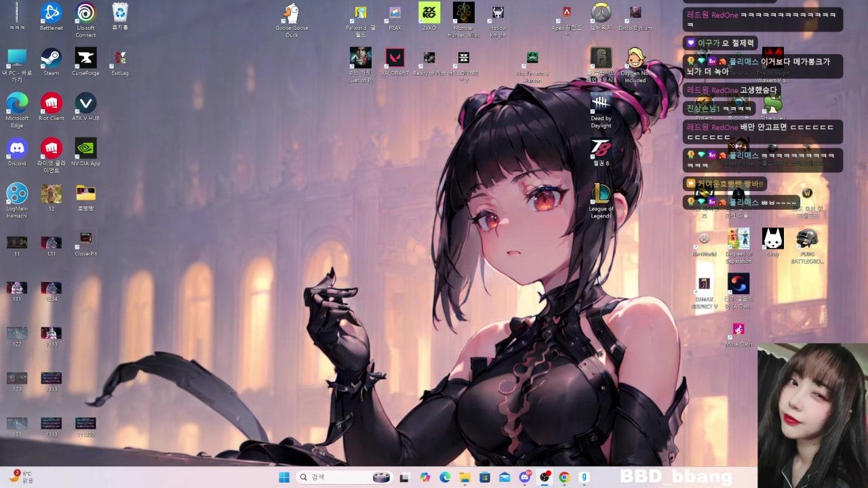868x488 pixels.
Task: Select the yellow folder on the desktop
Action: pyautogui.click(x=85, y=197)
